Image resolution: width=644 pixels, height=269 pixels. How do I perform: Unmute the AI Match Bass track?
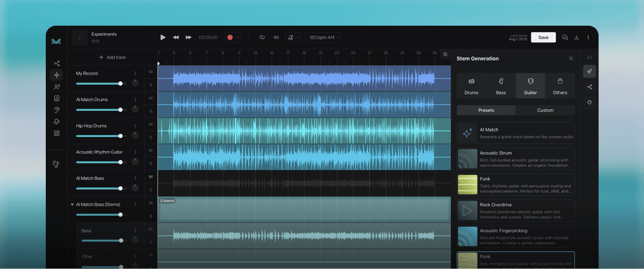[x=151, y=177]
